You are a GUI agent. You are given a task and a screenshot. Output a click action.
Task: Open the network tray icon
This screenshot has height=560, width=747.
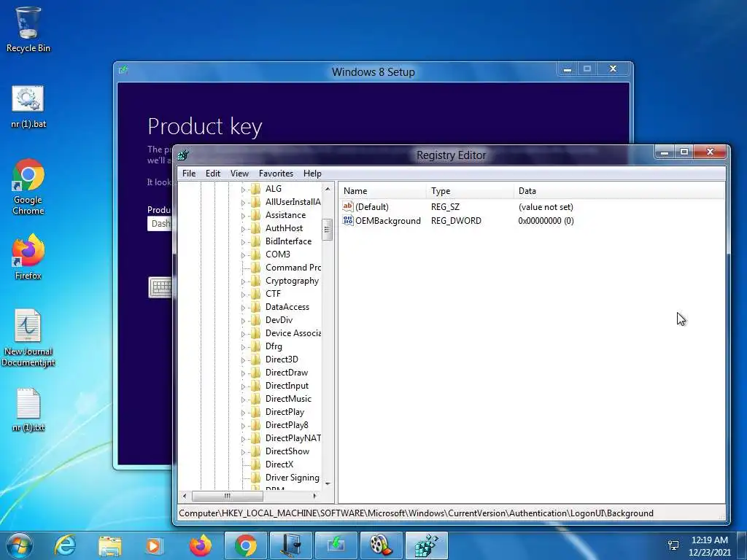(x=673, y=545)
